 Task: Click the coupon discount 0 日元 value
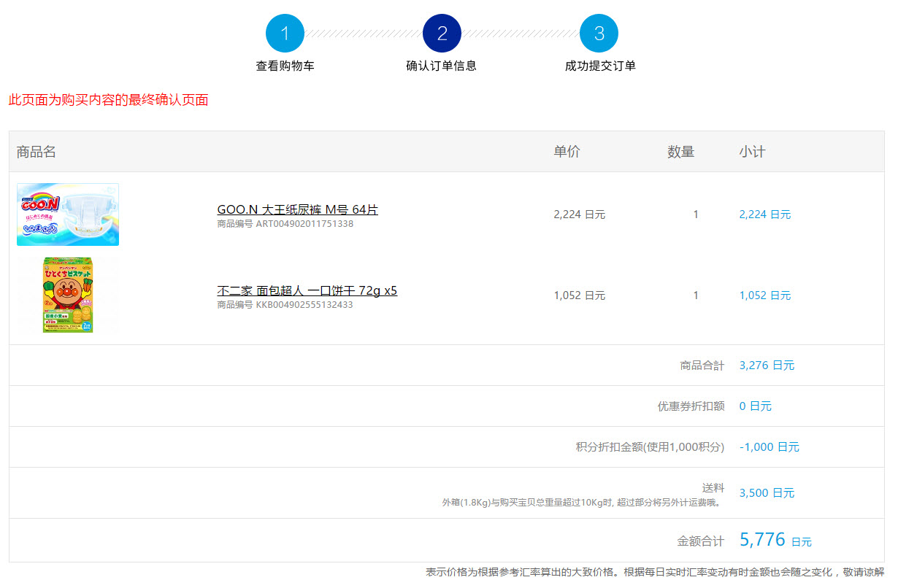pos(756,406)
